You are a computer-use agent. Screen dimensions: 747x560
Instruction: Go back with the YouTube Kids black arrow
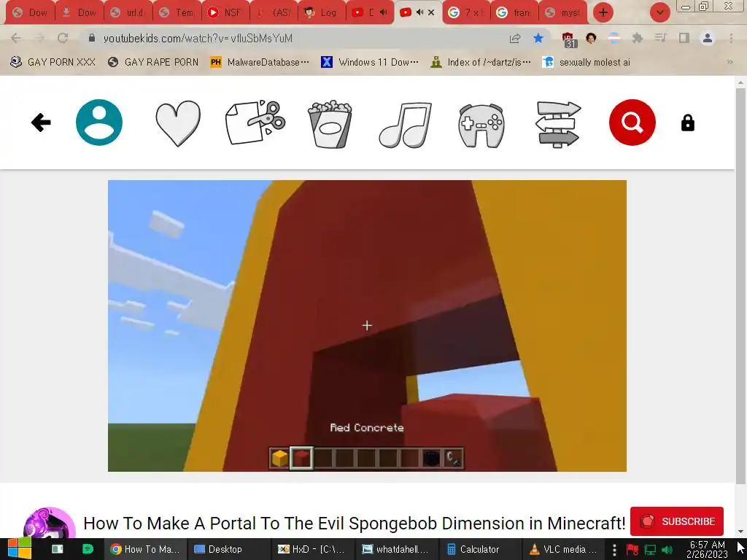(41, 122)
